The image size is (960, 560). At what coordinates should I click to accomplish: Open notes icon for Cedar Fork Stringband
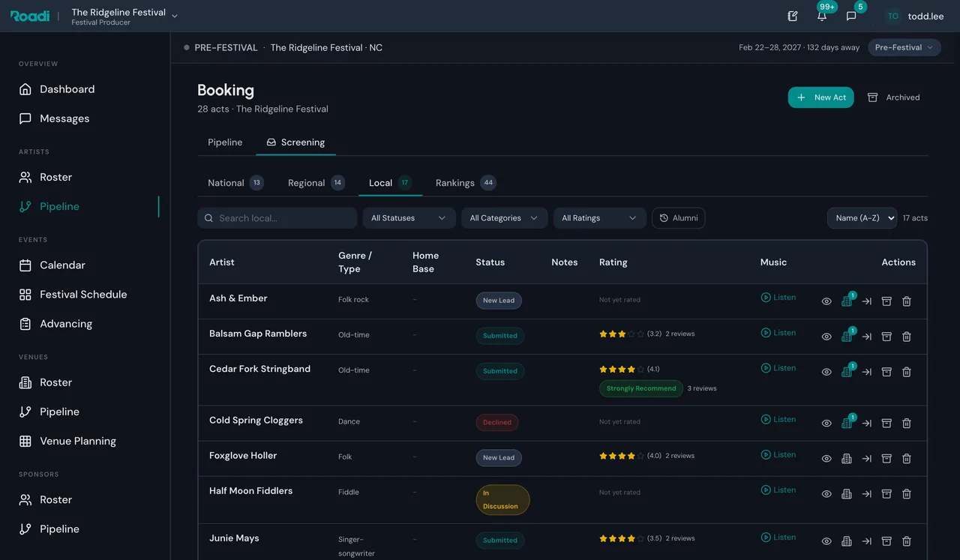[x=847, y=372]
